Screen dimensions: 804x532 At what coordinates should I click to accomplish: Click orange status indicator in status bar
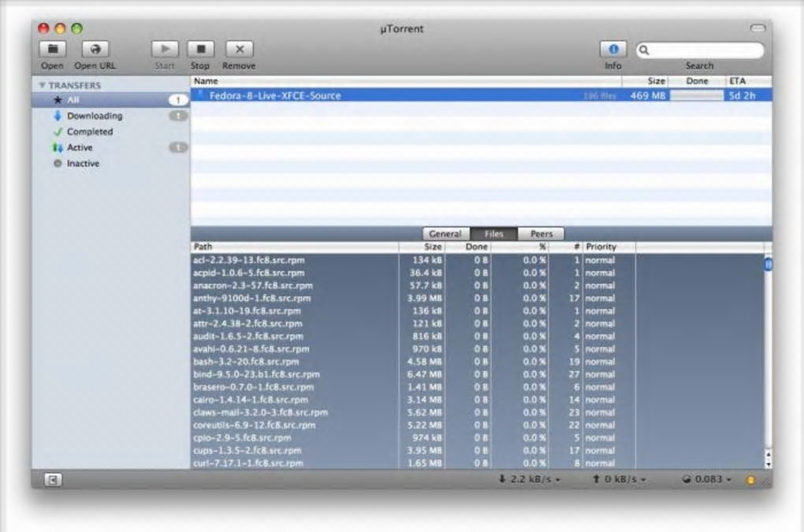pyautogui.click(x=750, y=480)
